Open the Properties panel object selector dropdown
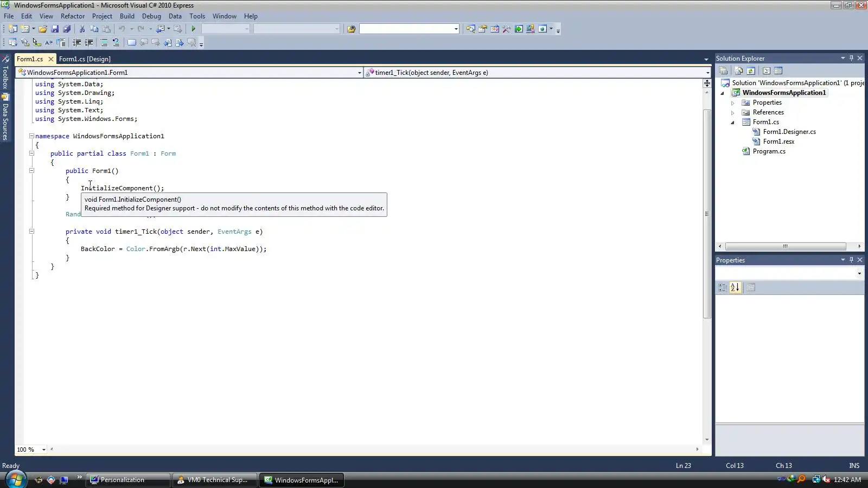868x488 pixels. [859, 274]
